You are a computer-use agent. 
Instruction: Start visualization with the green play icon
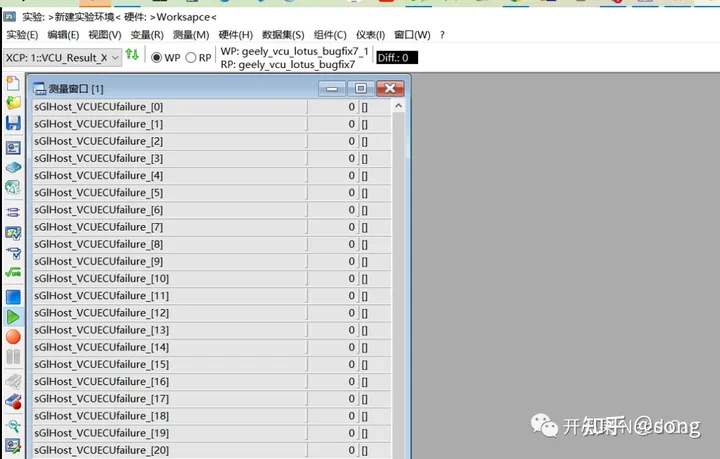click(x=13, y=317)
